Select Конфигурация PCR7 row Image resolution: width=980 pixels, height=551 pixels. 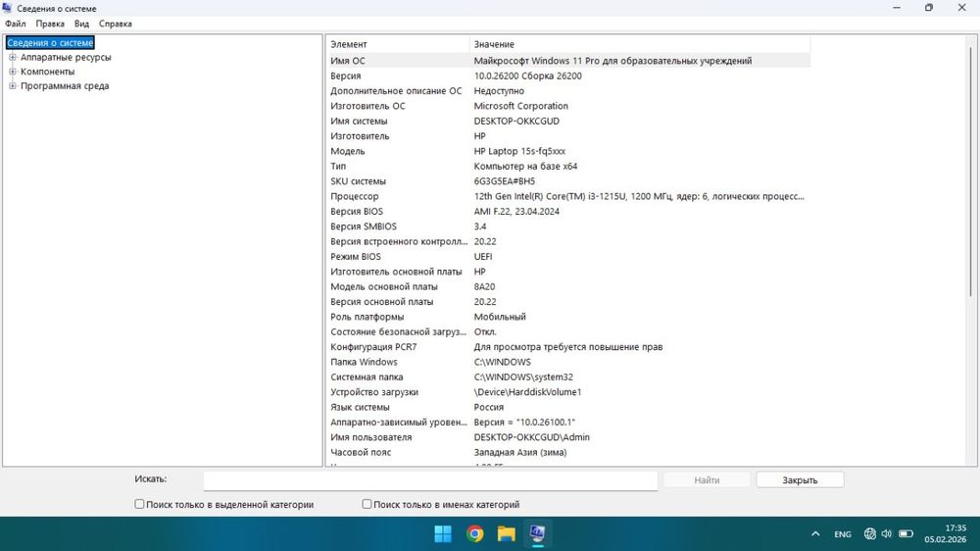pyautogui.click(x=568, y=346)
